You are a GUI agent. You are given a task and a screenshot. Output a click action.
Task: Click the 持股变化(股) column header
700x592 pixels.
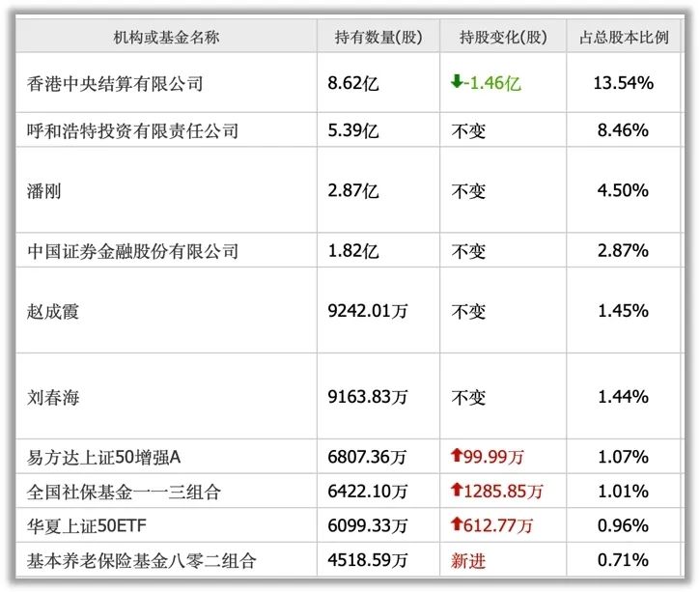click(x=503, y=38)
